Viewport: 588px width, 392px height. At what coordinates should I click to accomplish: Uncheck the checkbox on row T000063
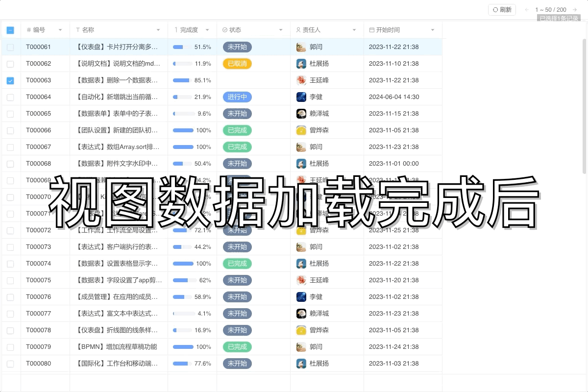pyautogui.click(x=11, y=80)
